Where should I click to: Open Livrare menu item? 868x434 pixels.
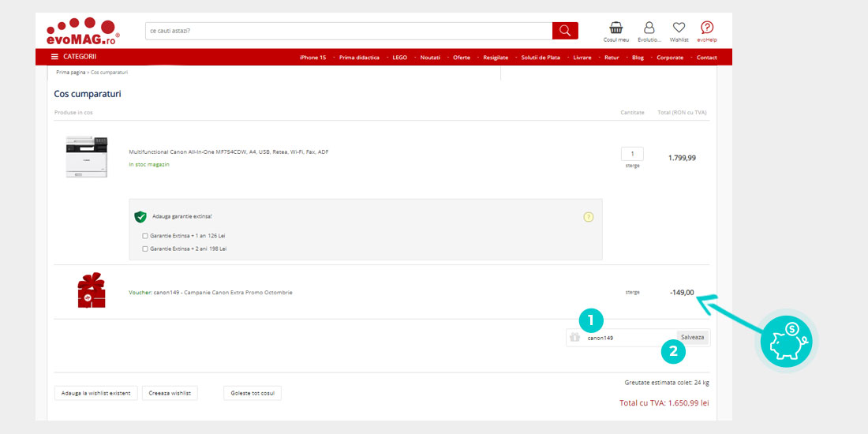[x=582, y=58]
